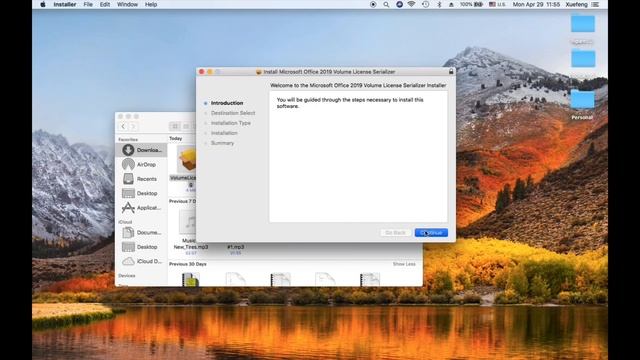
Task: Click Show Less for Previous 30 Days
Action: [x=404, y=264]
